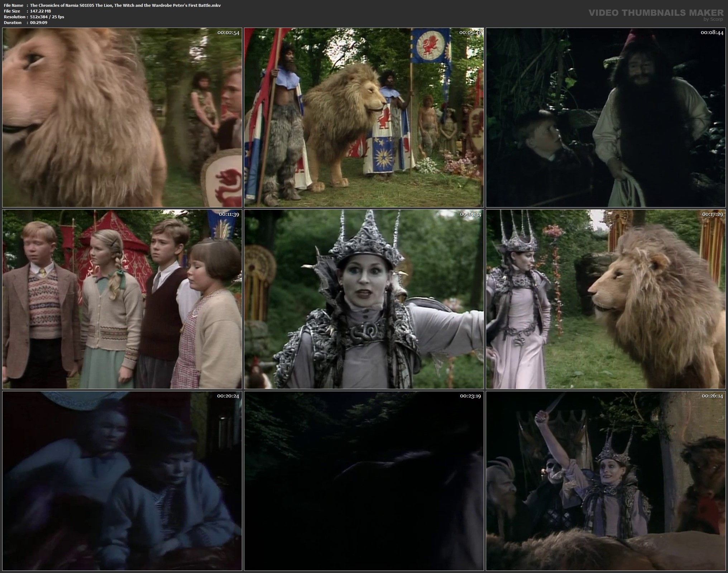
Task: Click the file name text in header
Action: 125,5
